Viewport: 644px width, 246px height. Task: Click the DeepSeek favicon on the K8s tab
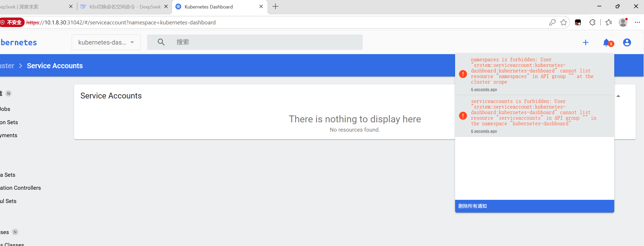[x=83, y=7]
